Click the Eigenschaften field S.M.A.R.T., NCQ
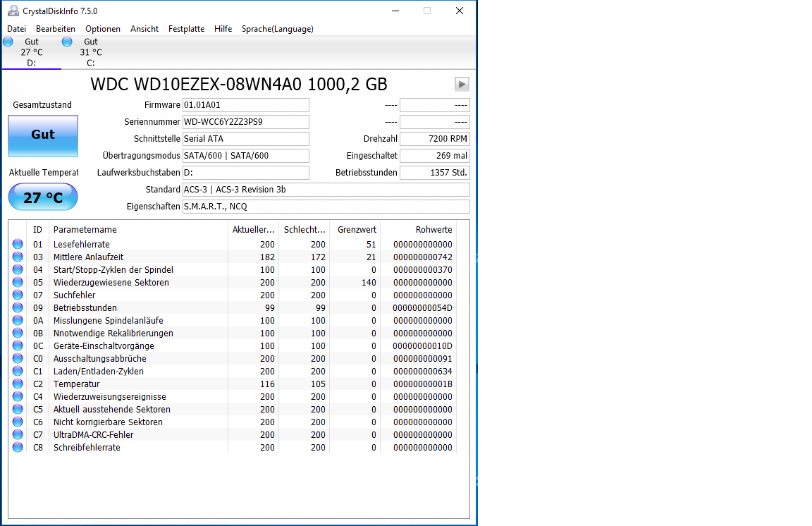This screenshot has width=812, height=526. pyautogui.click(x=326, y=207)
